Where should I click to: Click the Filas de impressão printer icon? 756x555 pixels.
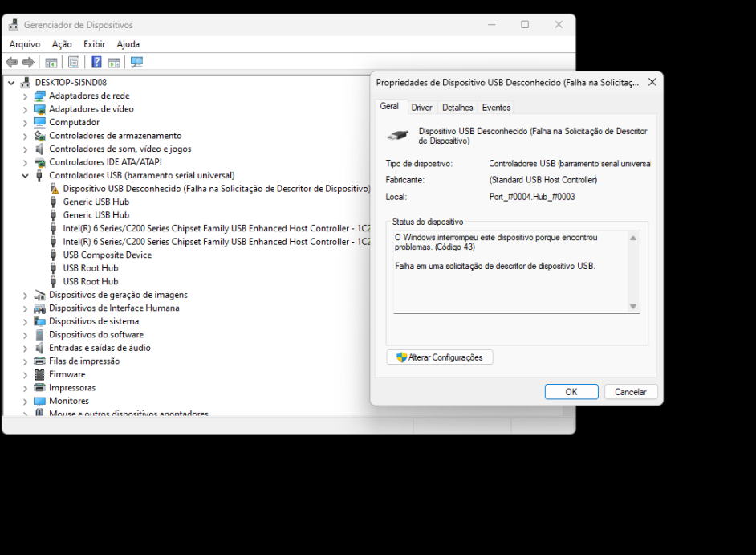(x=39, y=361)
